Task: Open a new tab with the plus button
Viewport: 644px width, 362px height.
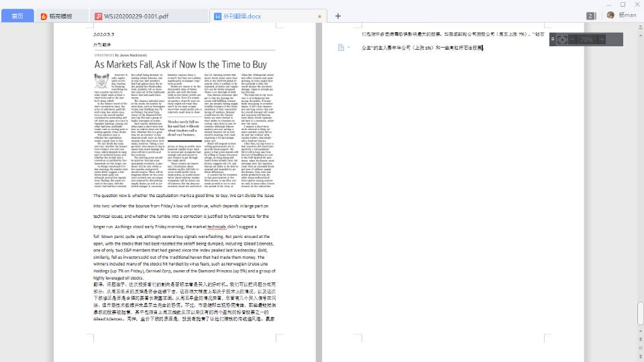Action: [x=337, y=16]
